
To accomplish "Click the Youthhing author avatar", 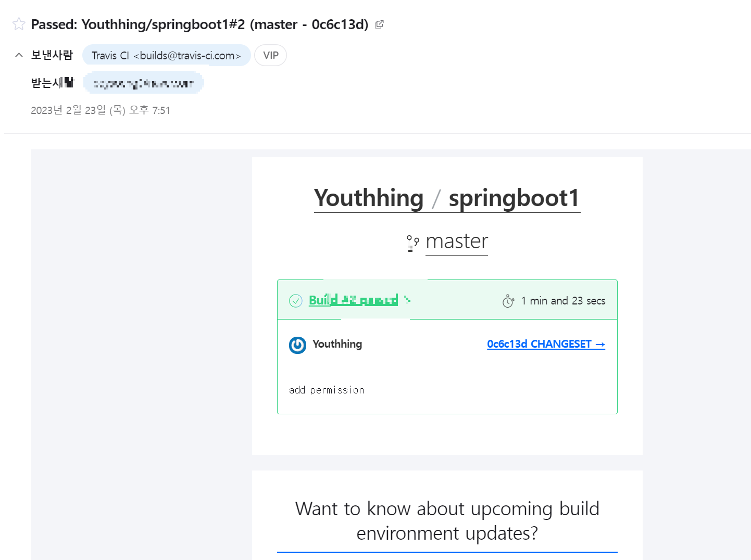I will [x=297, y=345].
